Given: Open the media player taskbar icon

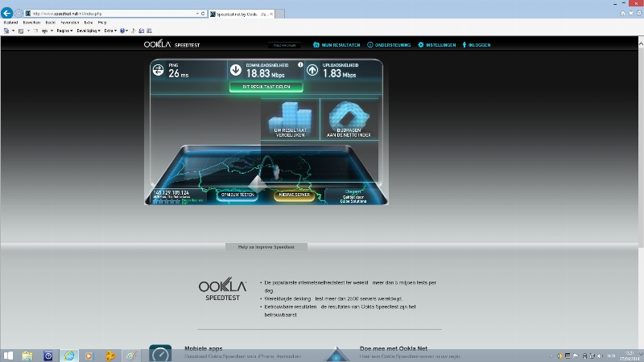Looking at the screenshot, I should coord(89,356).
